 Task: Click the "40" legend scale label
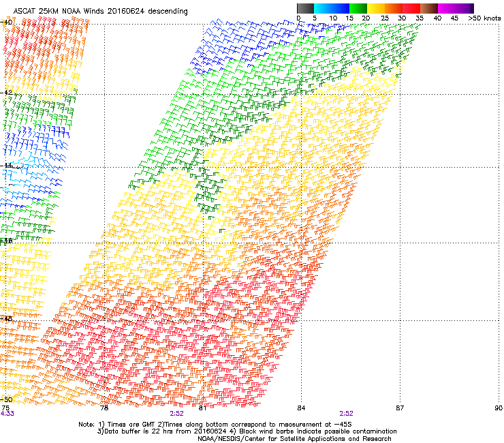tap(437, 18)
